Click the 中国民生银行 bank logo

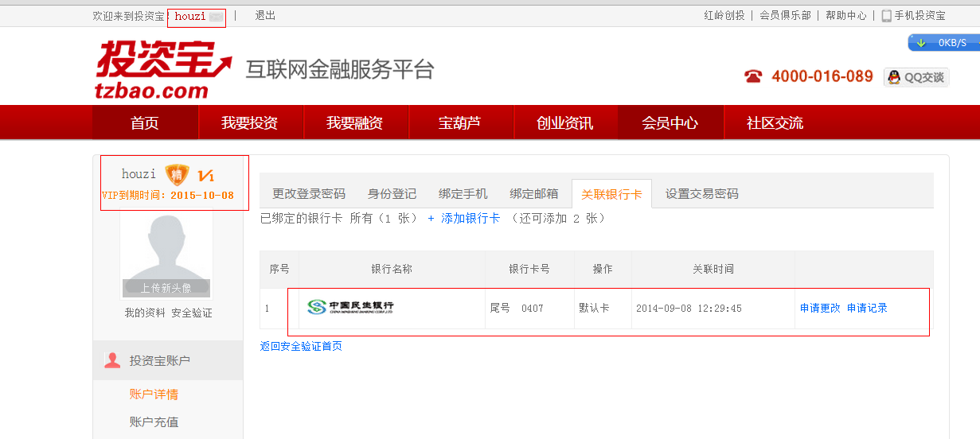coord(350,308)
